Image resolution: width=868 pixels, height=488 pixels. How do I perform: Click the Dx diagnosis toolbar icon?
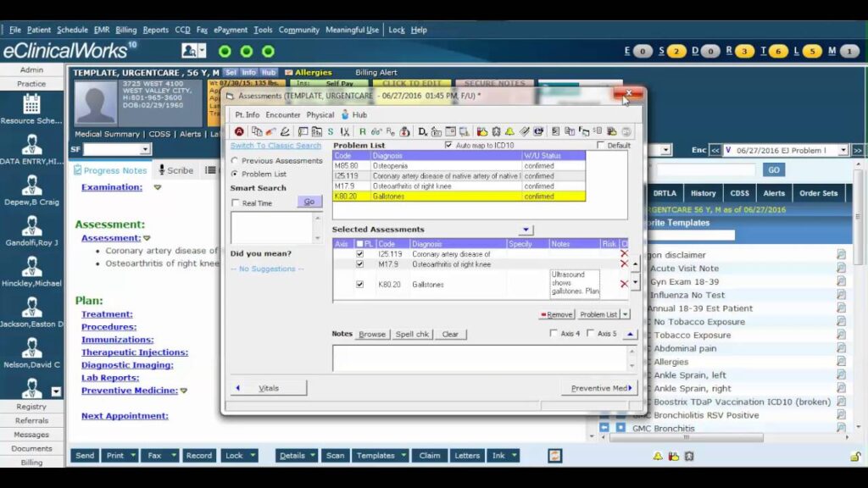click(x=422, y=131)
